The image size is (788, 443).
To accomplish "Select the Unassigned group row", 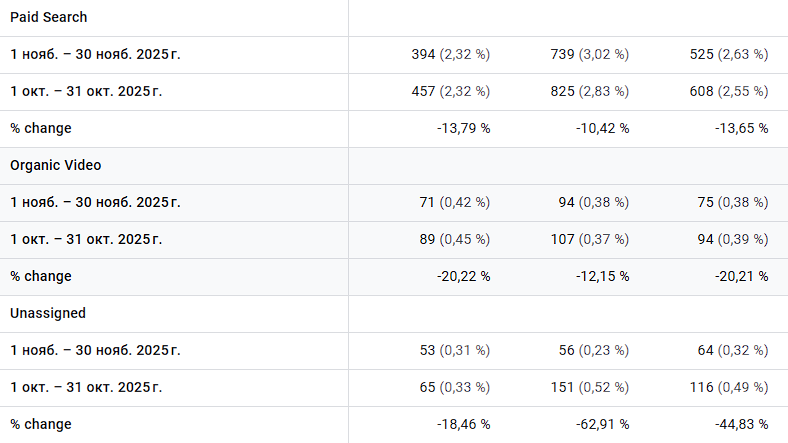I will (48, 313).
